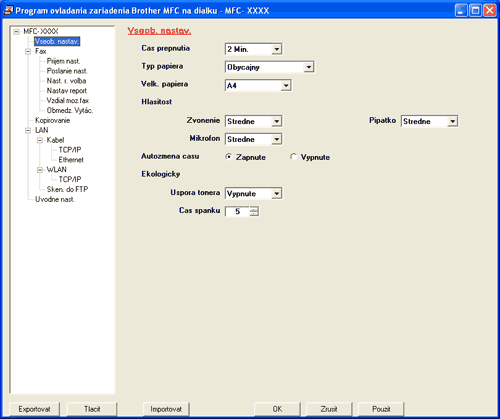Select Vzdial.moz.fax in tree
Screen dimensions: 500x419
coord(68,101)
